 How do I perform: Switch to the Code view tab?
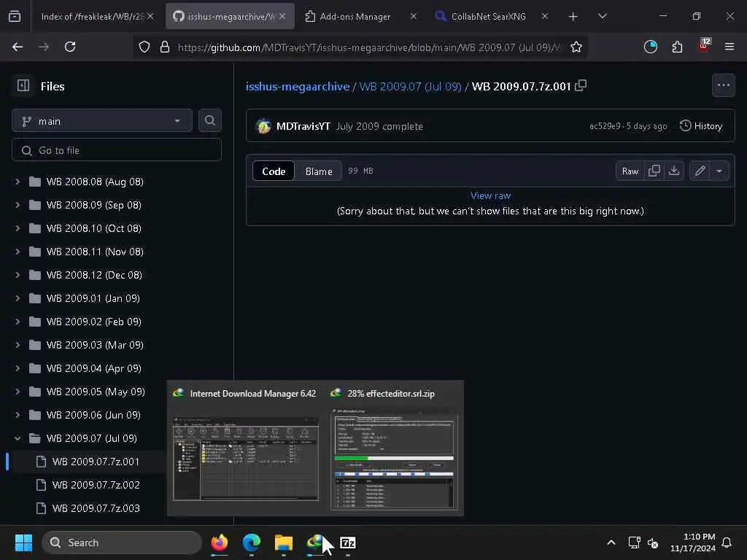click(x=274, y=171)
